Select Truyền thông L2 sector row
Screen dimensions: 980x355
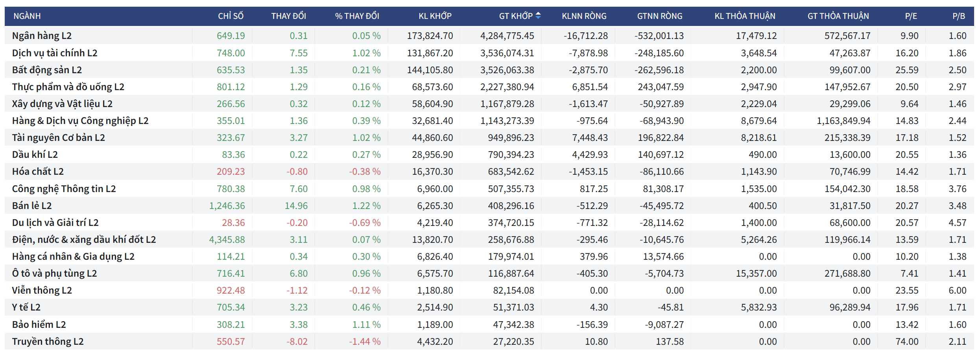coord(48,342)
